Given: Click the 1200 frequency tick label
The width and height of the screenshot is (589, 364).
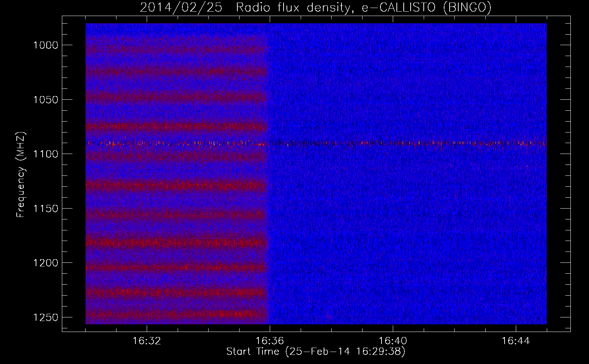Looking at the screenshot, I should pyautogui.click(x=46, y=263).
